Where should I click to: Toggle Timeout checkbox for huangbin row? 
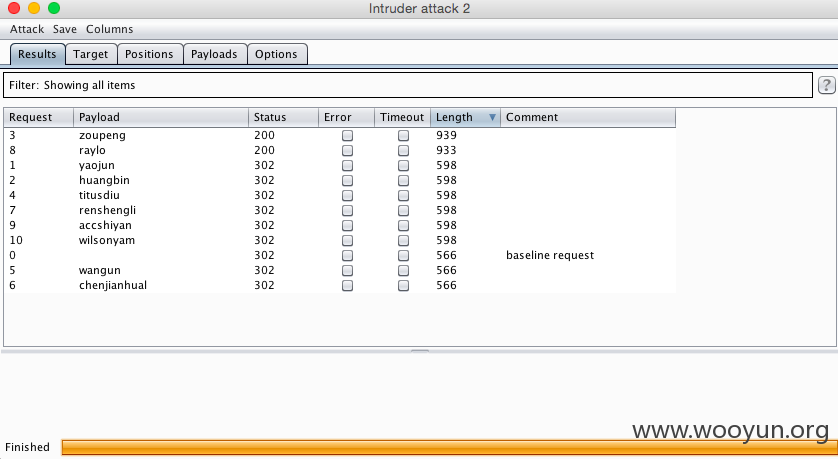(x=404, y=181)
